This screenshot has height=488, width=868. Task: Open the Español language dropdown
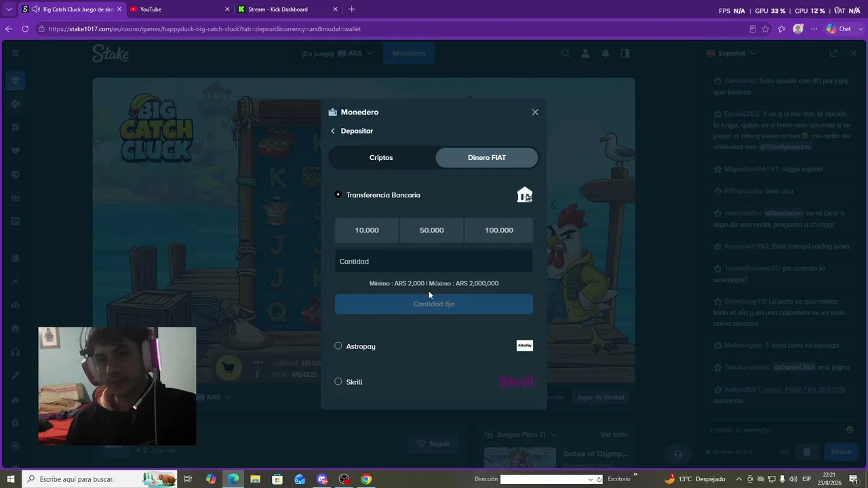pyautogui.click(x=731, y=53)
